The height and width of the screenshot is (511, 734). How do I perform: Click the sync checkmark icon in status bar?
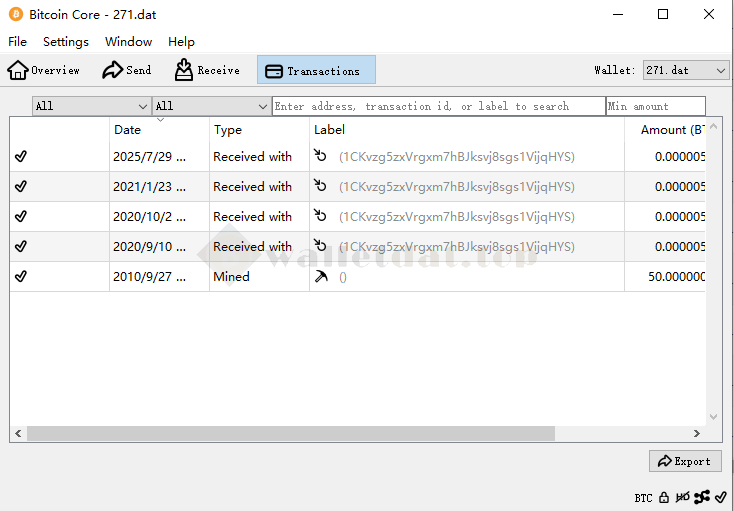pyautogui.click(x=721, y=497)
